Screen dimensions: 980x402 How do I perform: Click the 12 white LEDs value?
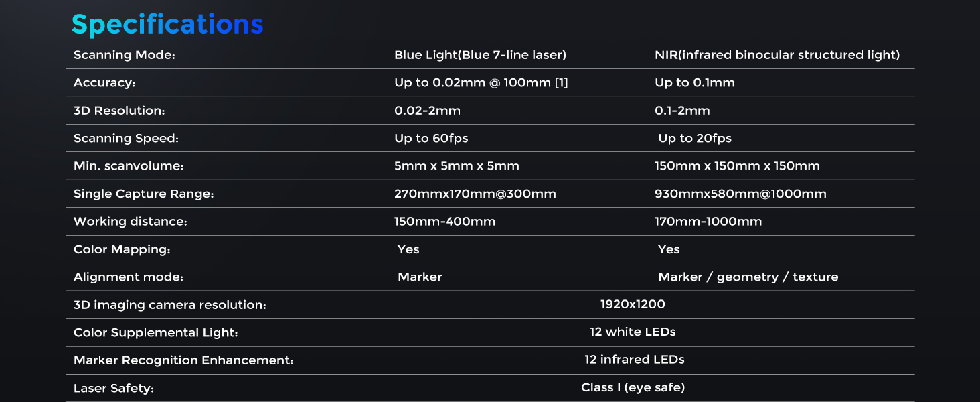[x=633, y=332]
